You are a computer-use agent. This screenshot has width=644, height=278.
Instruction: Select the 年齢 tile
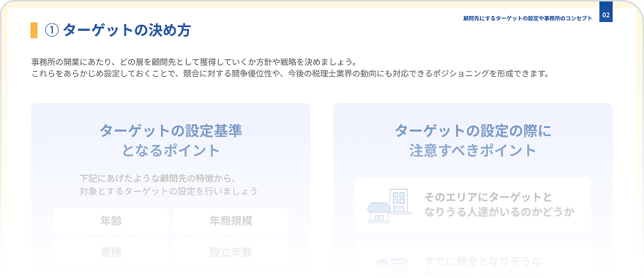[111, 221]
